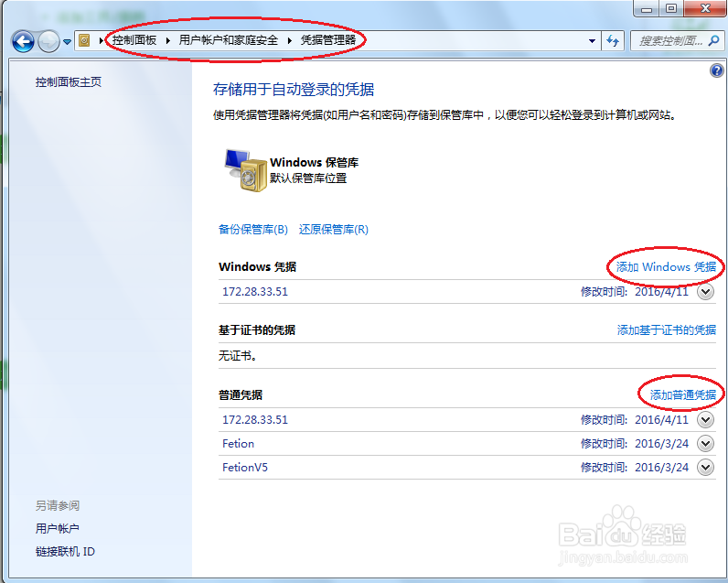
Task: Open 用户帐户 link in sidebar
Action: click(57, 529)
